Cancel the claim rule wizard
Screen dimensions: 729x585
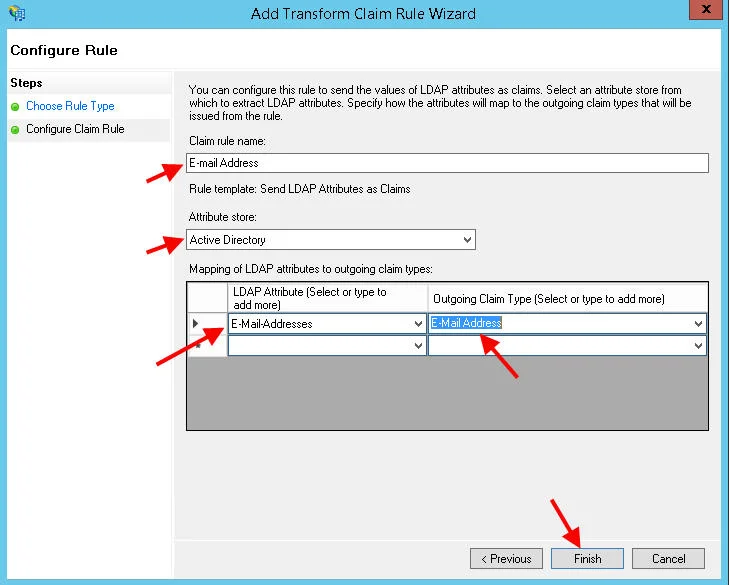click(668, 558)
